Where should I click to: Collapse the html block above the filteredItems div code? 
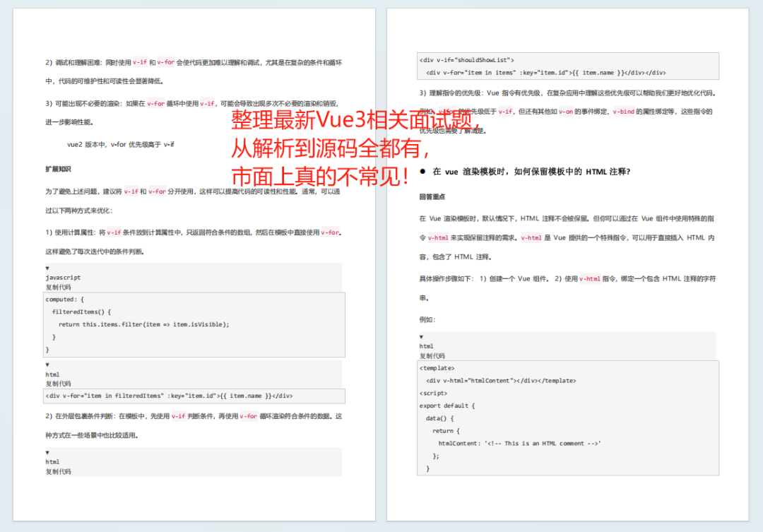[47, 365]
